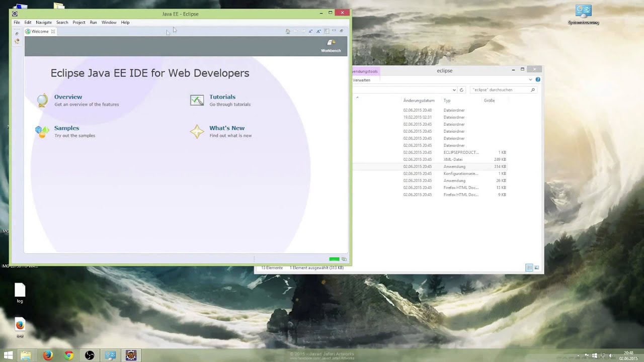Refresh the eclipse folder in Explorer
Image resolution: width=644 pixels, height=362 pixels.
coord(461,90)
